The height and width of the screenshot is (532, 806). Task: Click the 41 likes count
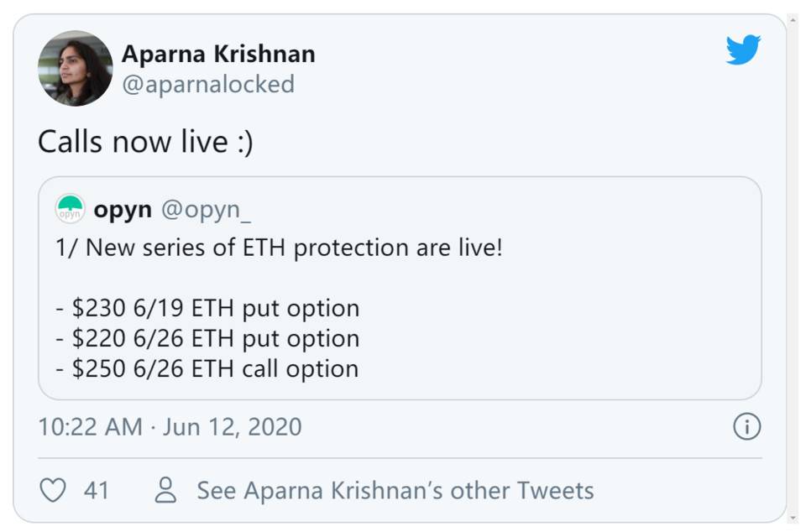coord(97,490)
